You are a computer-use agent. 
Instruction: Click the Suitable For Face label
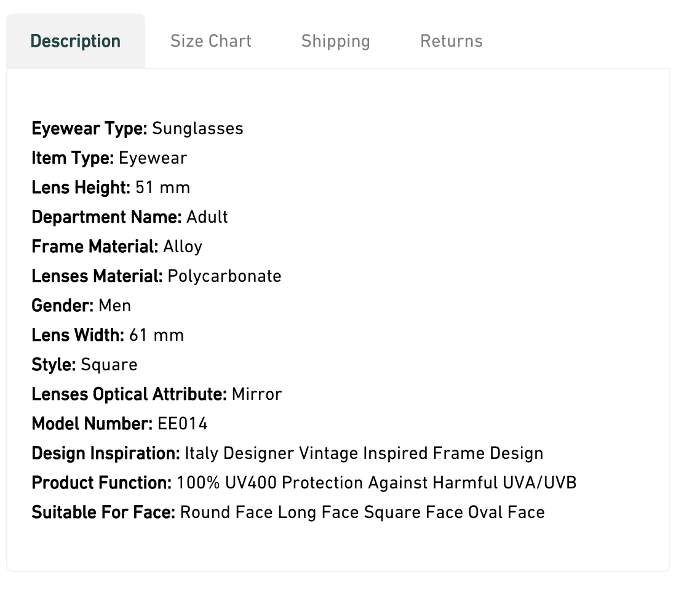pyautogui.click(x=103, y=512)
